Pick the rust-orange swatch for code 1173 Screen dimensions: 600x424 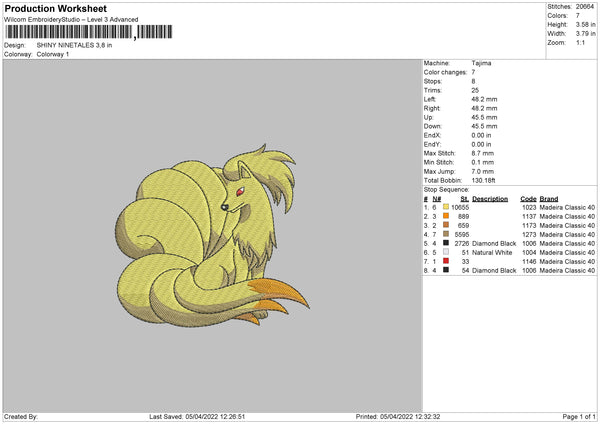(x=446, y=225)
